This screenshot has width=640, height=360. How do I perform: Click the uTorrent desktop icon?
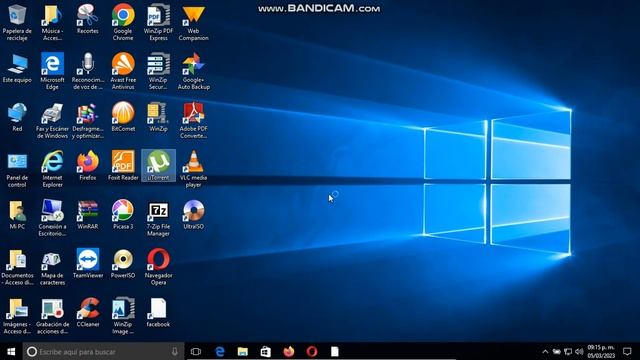coord(158,166)
